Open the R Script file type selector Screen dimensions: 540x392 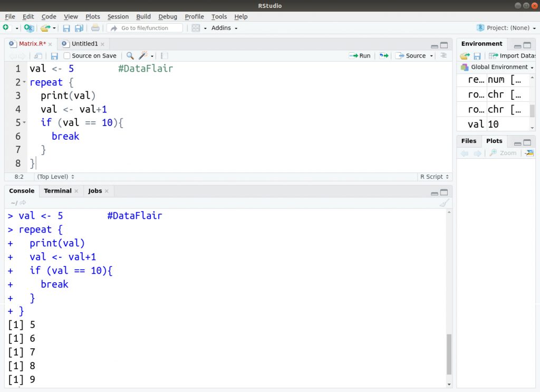pos(435,177)
